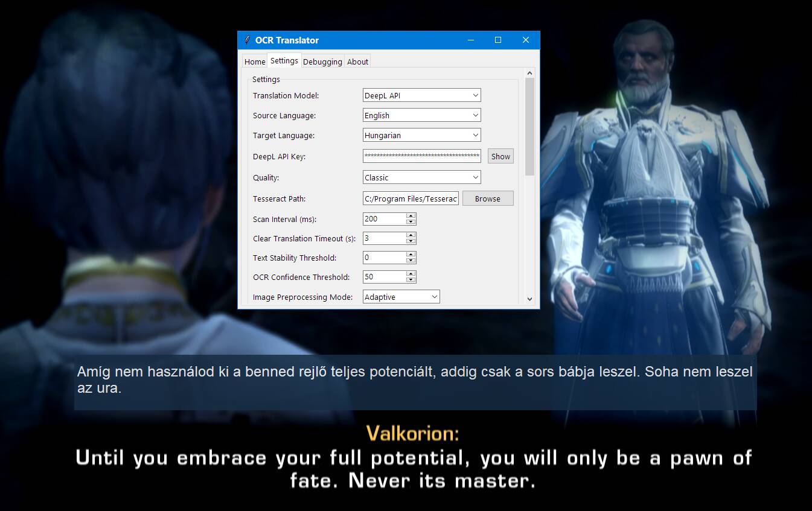Open the Image Preprocessing Mode dropdown

[x=401, y=297]
